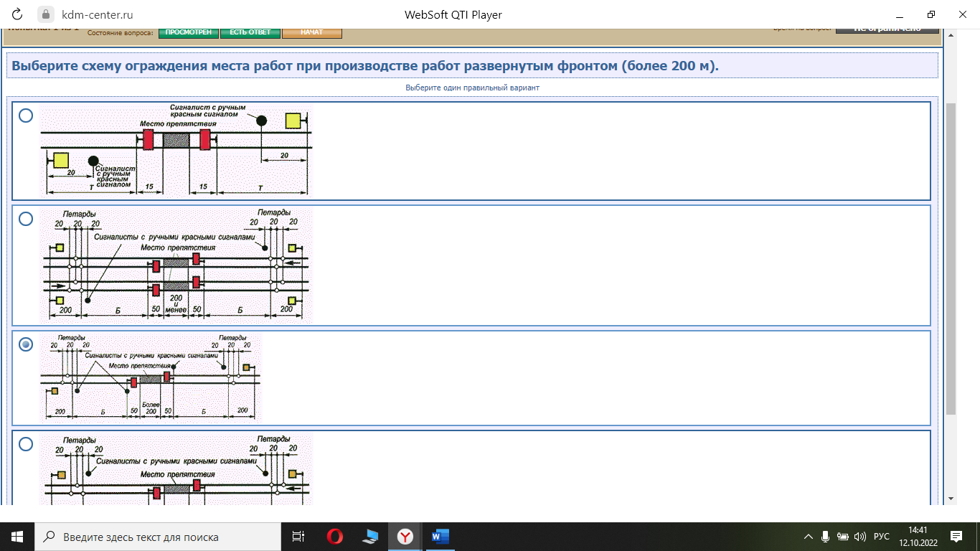Open battery status tray icon
This screenshot has height=551, width=980.
tap(843, 537)
